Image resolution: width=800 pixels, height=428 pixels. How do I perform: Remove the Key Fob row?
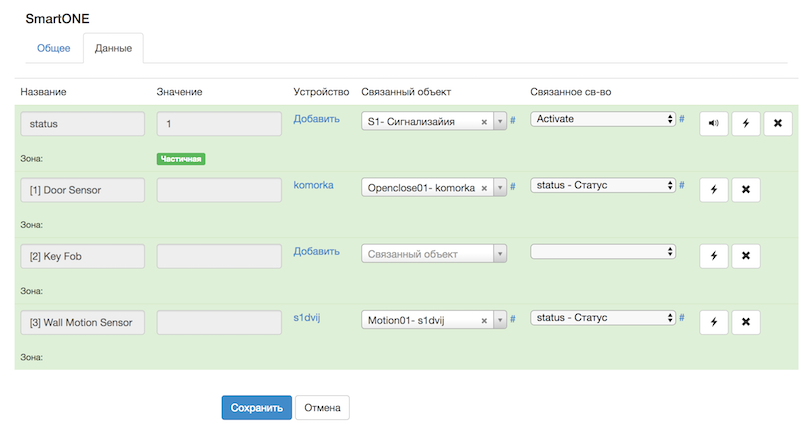pyautogui.click(x=745, y=256)
